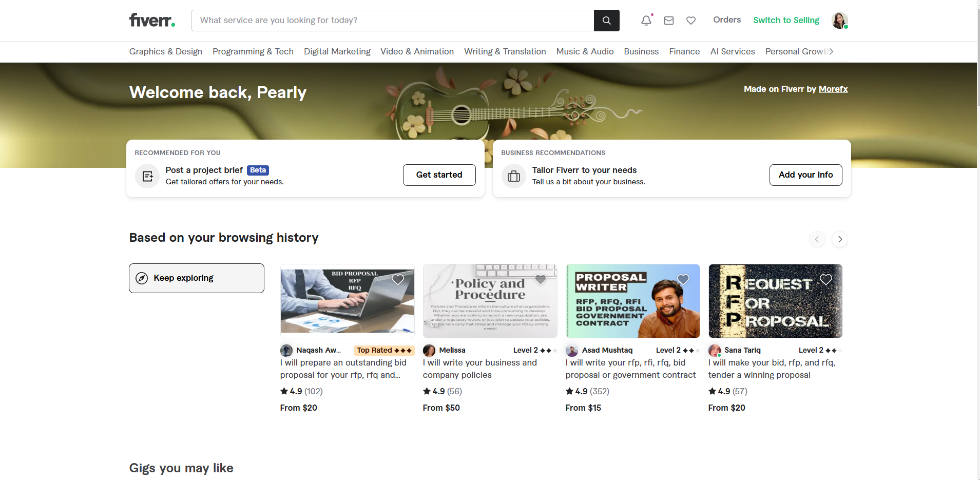Viewport: 980px width, 480px height.
Task: Click the compass icon in Keep exploring
Action: coord(142,278)
